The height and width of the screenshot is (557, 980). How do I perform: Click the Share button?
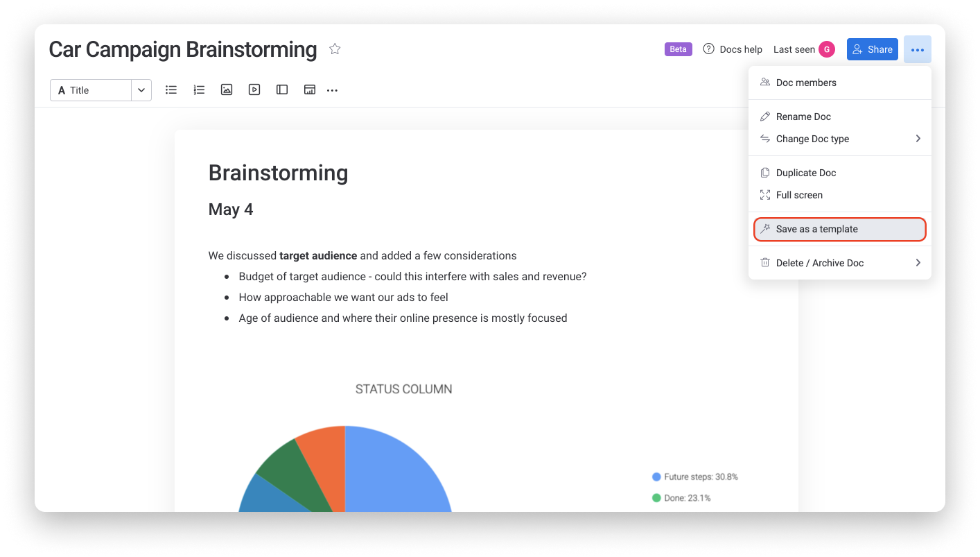point(873,49)
